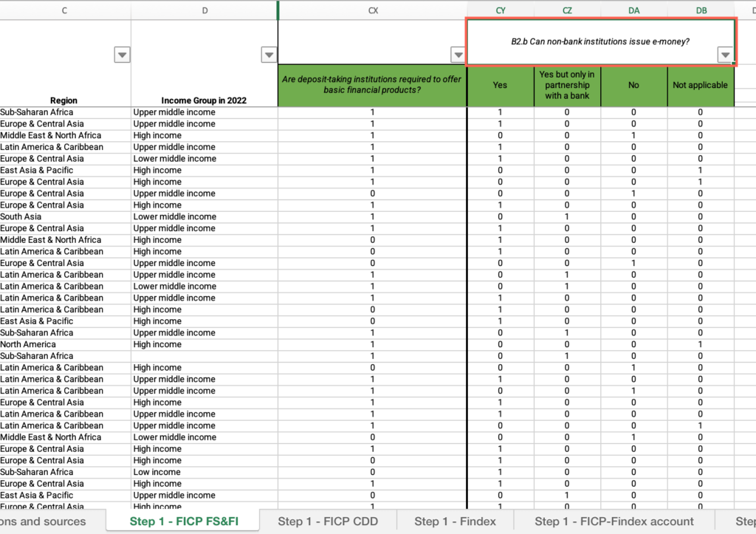Click the green 'Yes' header cell
The width and height of the screenshot is (756, 534).
coord(501,86)
